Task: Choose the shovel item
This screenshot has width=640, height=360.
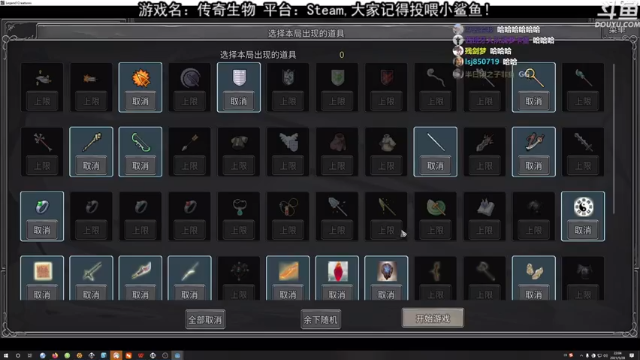Action: point(337,207)
